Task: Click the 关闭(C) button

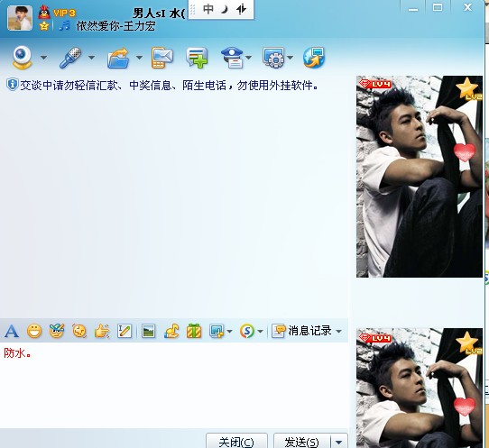Action: pos(236,441)
